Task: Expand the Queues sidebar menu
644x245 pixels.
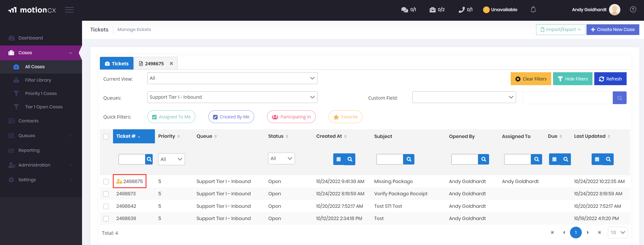Action: (x=41, y=136)
